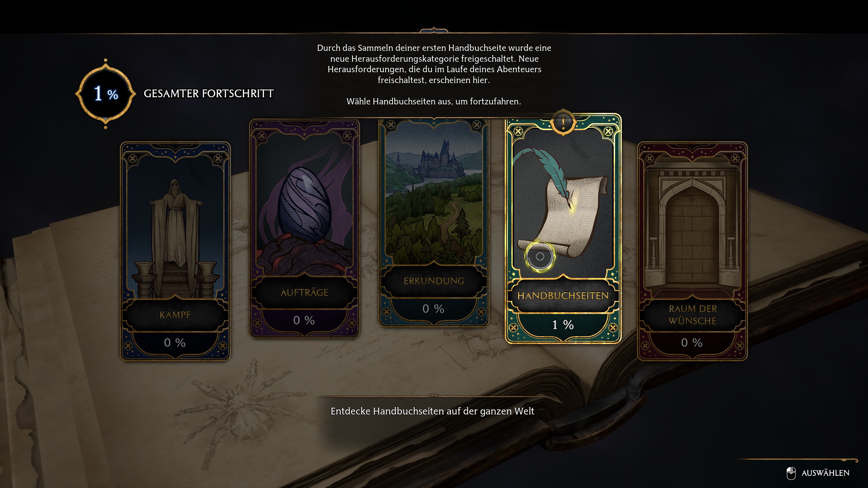Screen dimensions: 868x488
Task: Select the Raum der Wünsche card
Action: tap(692, 251)
